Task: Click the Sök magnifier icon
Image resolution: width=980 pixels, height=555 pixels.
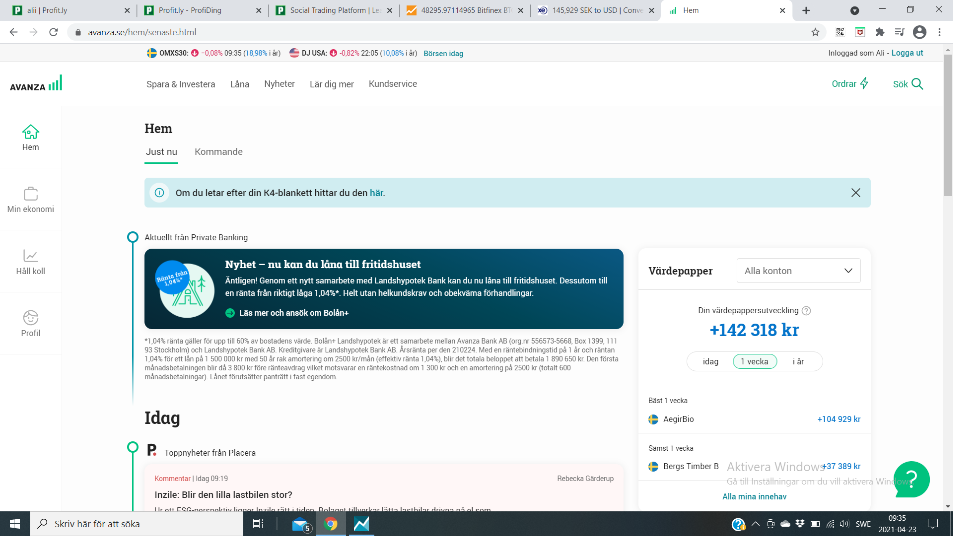Action: (x=917, y=84)
